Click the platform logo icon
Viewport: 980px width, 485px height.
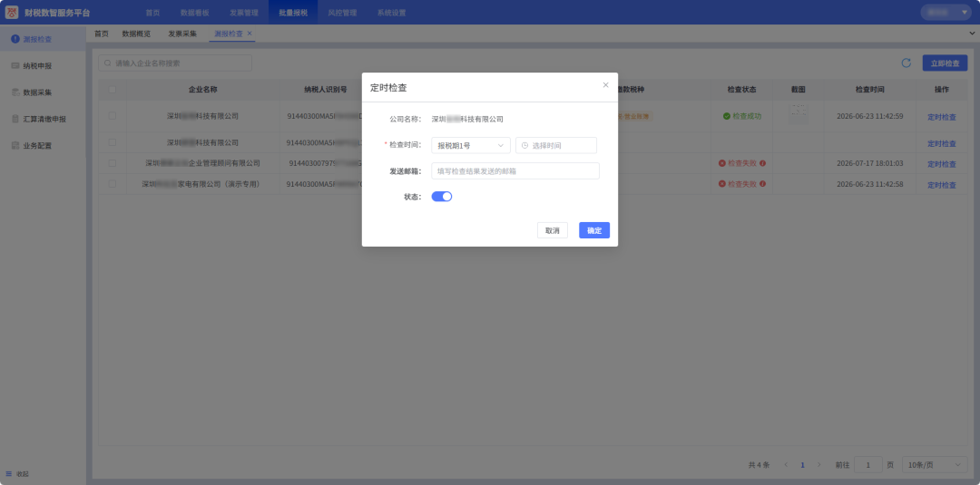pos(12,13)
